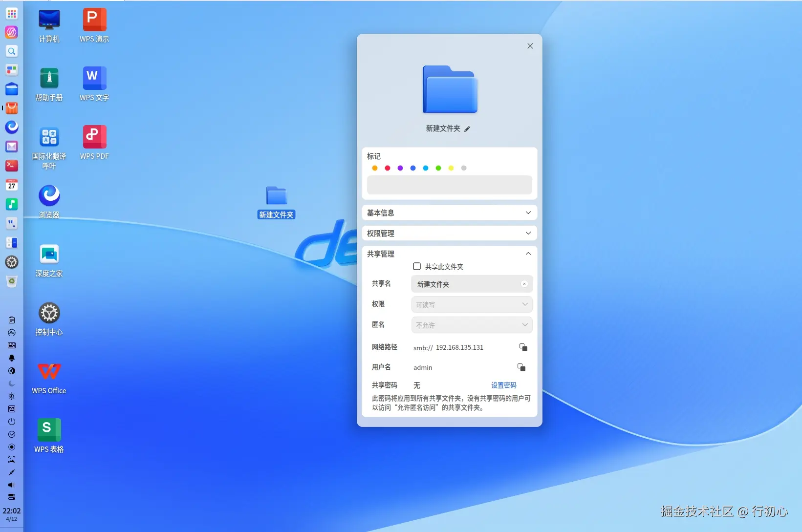Viewport: 802px width, 532px height.
Task: Open the multitasking view in the dock
Action: (x=12, y=70)
